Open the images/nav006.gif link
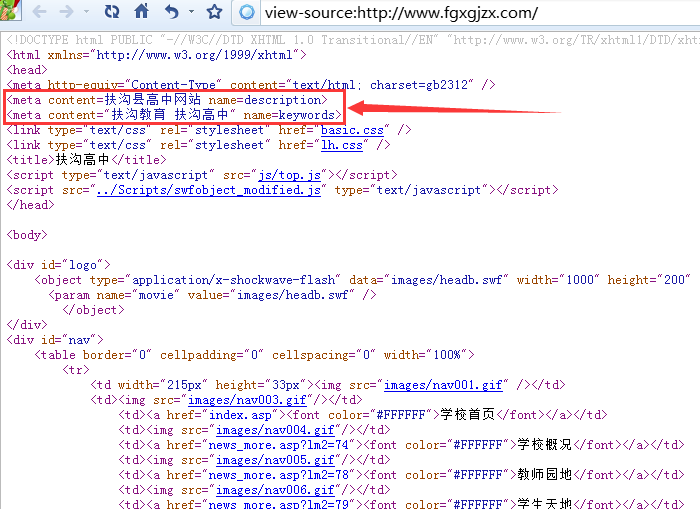Viewport: 700px width, 509px height. [275, 490]
